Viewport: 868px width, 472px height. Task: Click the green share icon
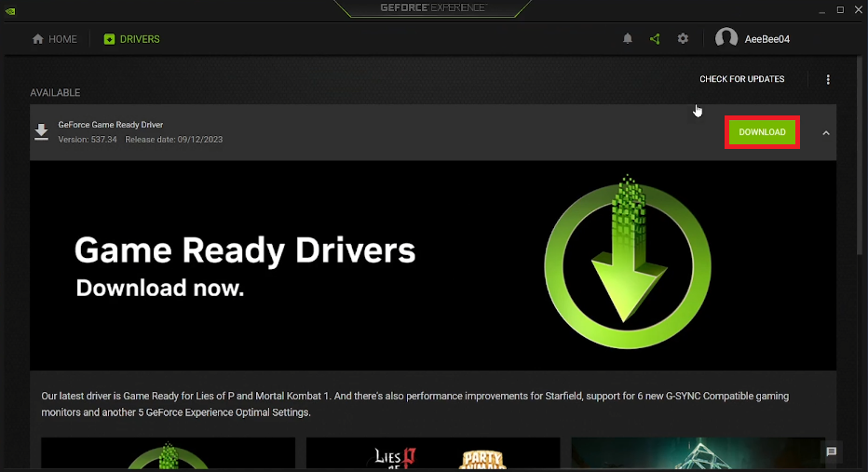[655, 39]
